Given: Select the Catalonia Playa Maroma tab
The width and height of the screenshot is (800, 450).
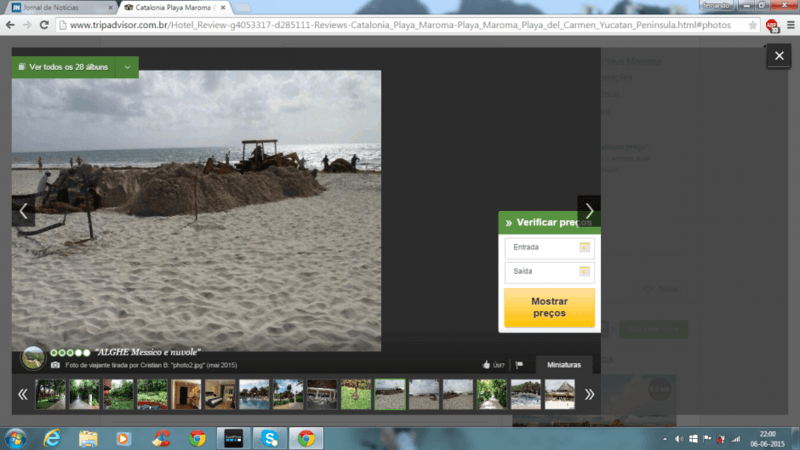Looking at the screenshot, I should (171, 8).
